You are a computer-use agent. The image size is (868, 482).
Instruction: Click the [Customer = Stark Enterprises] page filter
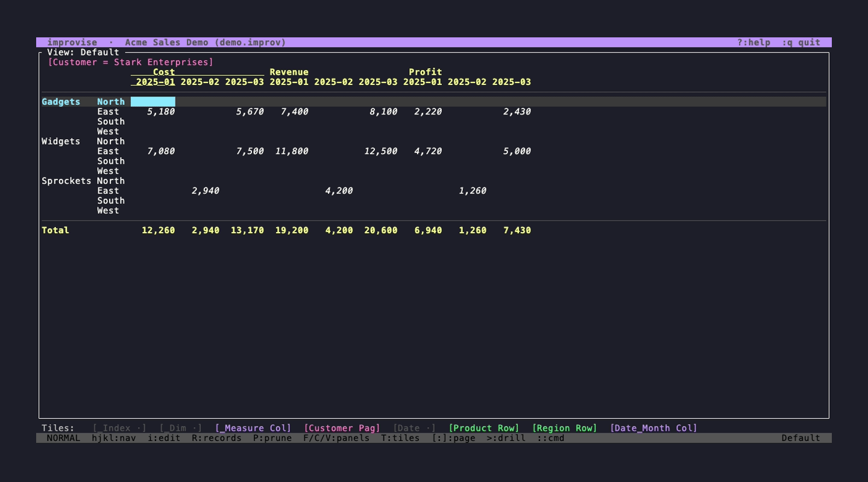[131, 63]
